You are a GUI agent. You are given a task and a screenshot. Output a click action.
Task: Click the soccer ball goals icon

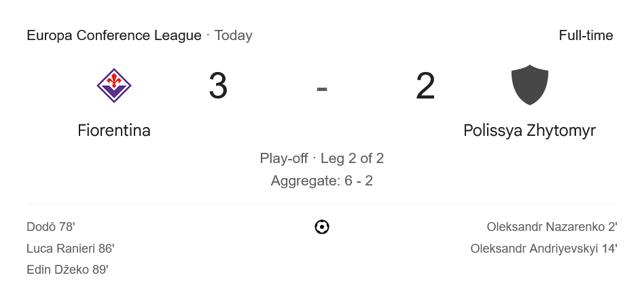(x=322, y=227)
